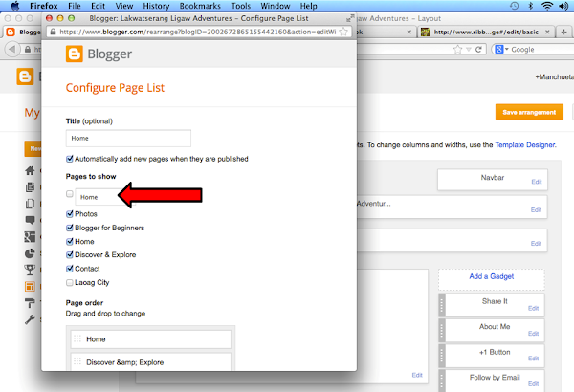This screenshot has height=392, width=574.
Task: Open the Tools menu
Action: [x=241, y=6]
